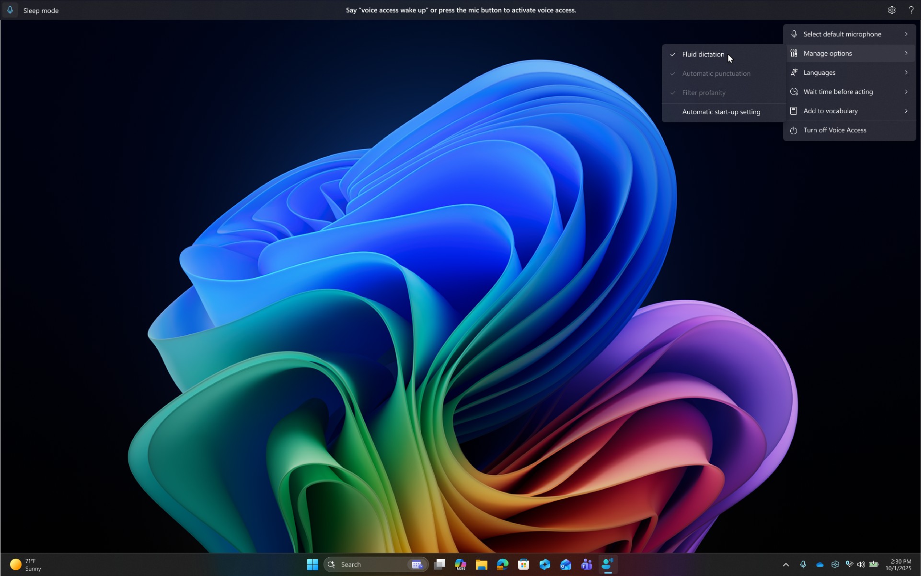Viewport: 924px width, 576px height.
Task: Disable Automatic punctuation
Action: pos(716,73)
